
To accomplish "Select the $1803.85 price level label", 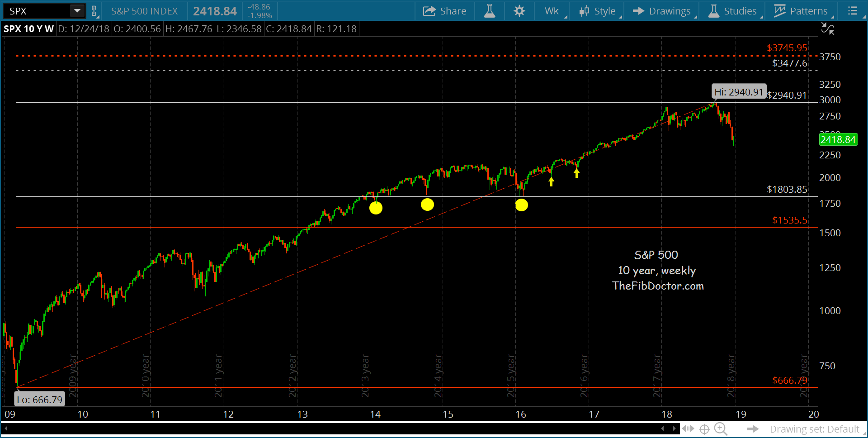I will [787, 189].
